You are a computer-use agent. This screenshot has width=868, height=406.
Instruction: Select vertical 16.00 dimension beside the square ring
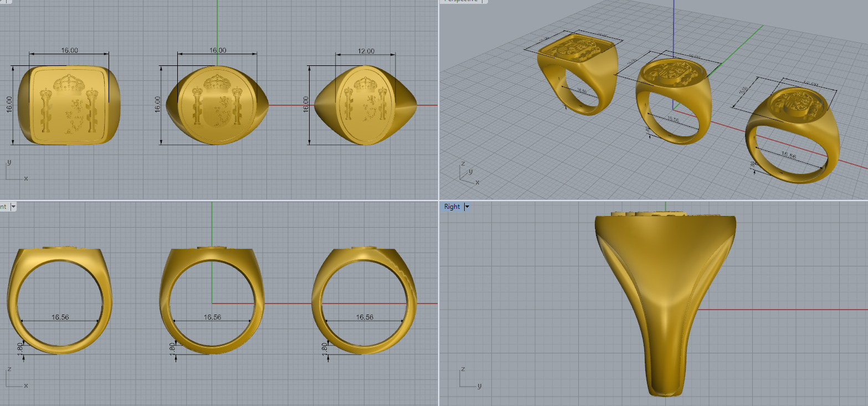pyautogui.click(x=9, y=105)
